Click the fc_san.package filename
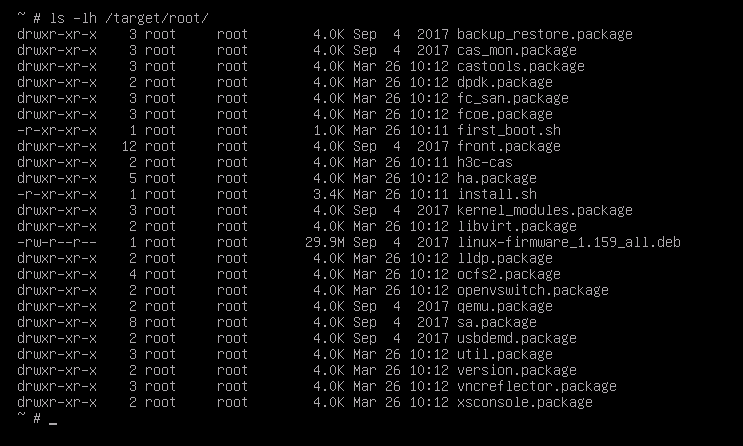This screenshot has height=446, width=743. point(513,99)
